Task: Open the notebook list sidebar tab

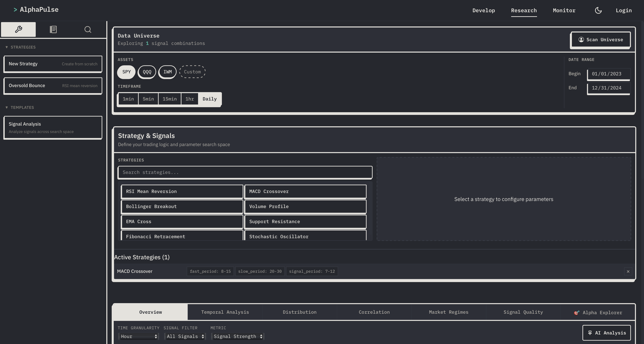Action: (53, 29)
